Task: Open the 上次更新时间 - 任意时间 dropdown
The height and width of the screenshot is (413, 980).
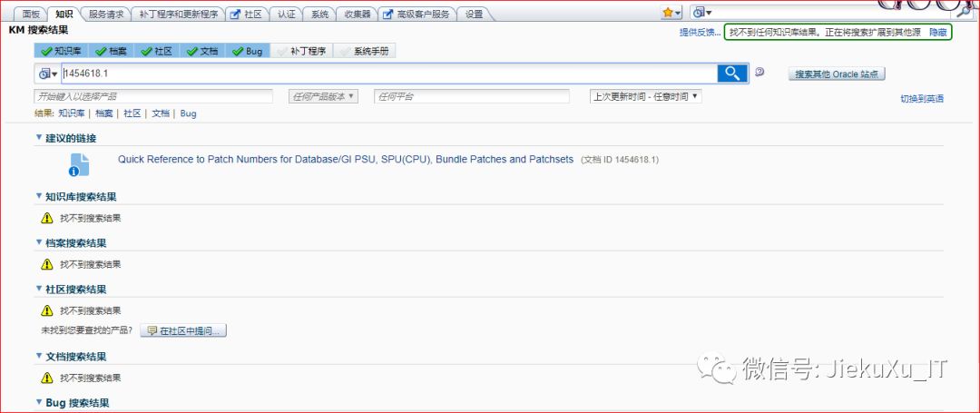Action: 646,96
